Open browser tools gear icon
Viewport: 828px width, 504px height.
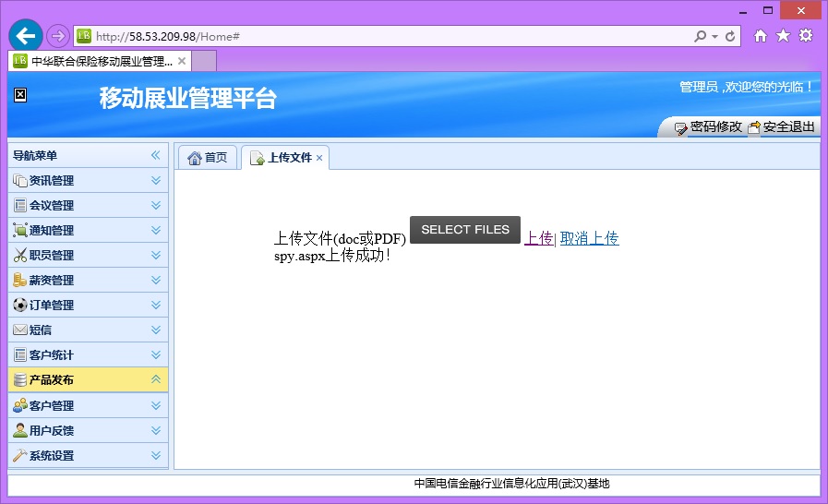(806, 35)
